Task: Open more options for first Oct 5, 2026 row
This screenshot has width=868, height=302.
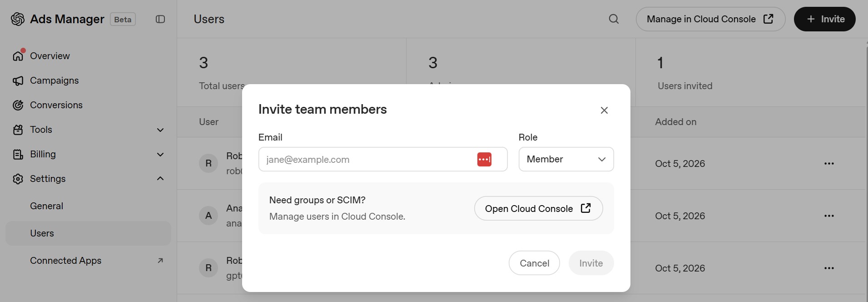Action: (829, 164)
